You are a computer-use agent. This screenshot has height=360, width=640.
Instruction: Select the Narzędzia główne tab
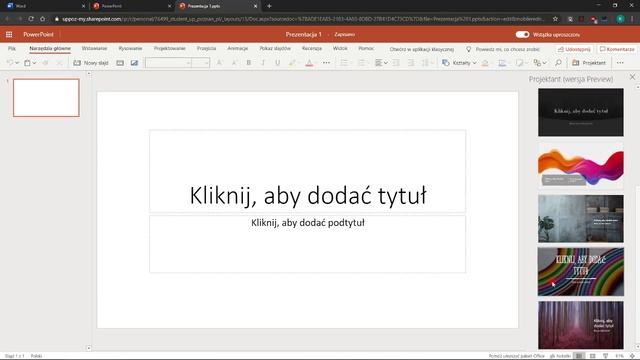coord(50,49)
